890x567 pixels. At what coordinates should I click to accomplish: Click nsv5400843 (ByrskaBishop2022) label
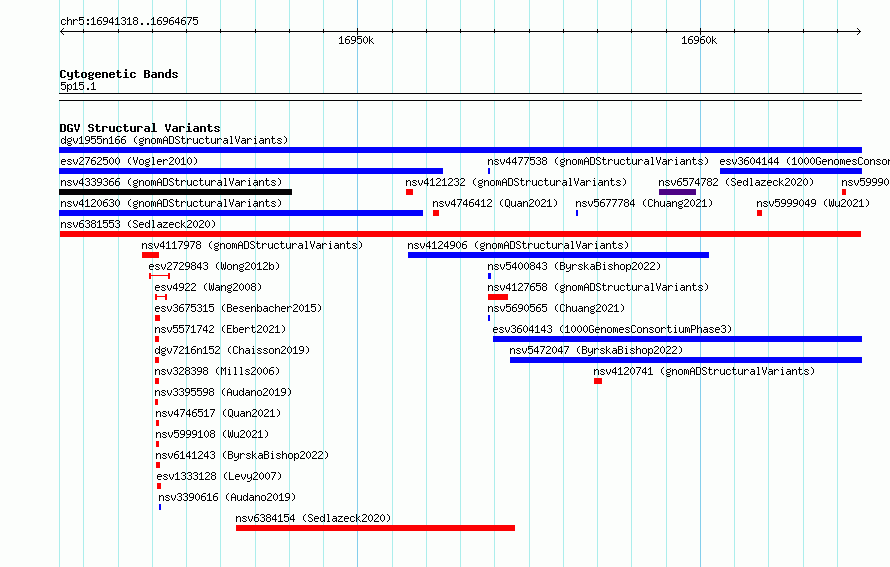tap(574, 266)
